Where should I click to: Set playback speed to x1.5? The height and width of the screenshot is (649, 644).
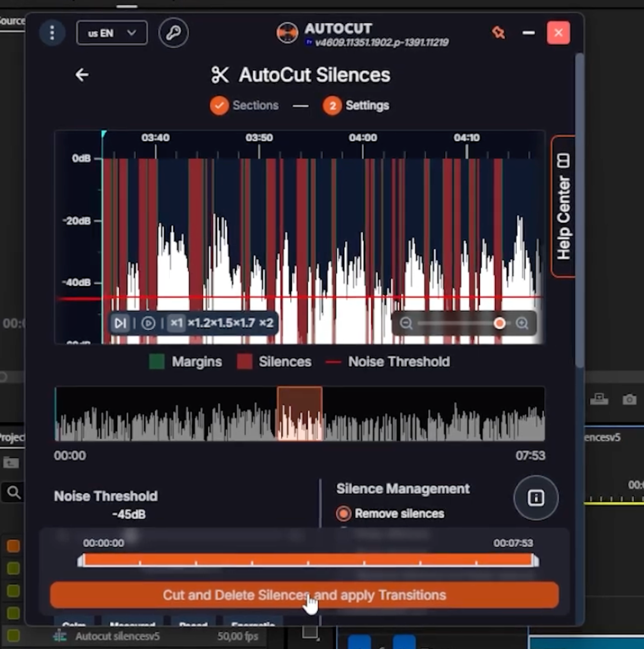click(221, 323)
